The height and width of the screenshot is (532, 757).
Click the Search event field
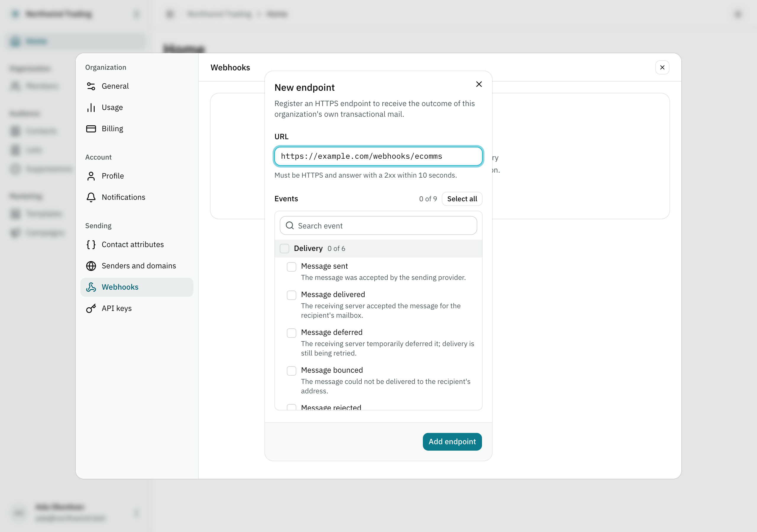(x=378, y=226)
